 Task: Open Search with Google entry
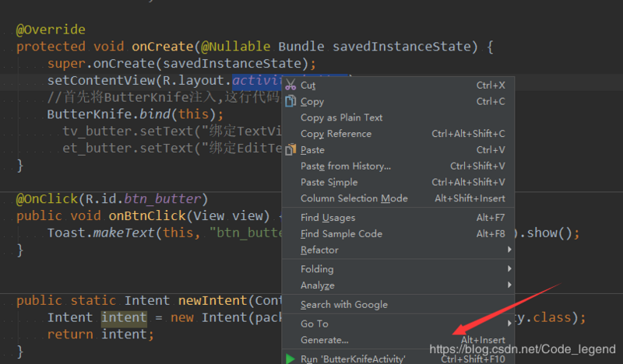pyautogui.click(x=398, y=304)
